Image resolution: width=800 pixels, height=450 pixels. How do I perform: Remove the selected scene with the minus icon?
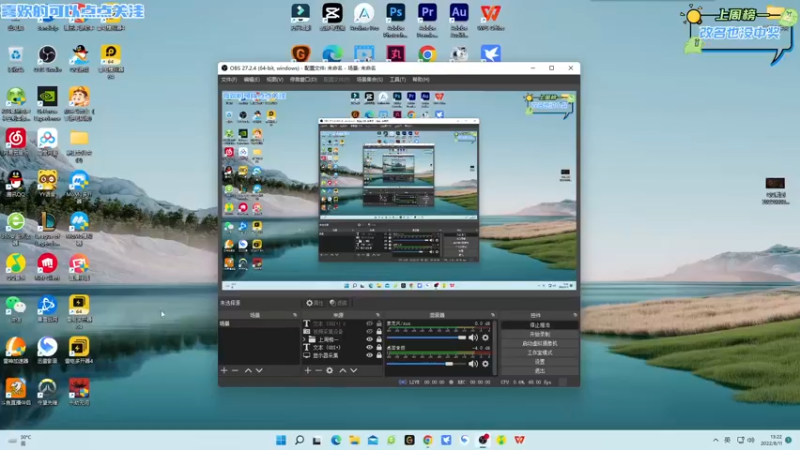(235, 370)
